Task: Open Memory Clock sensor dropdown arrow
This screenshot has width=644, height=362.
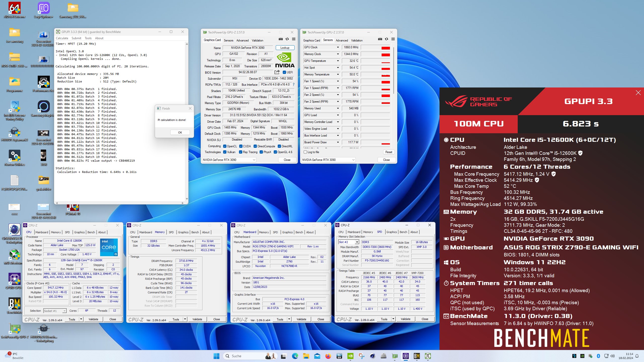Action: (338, 54)
